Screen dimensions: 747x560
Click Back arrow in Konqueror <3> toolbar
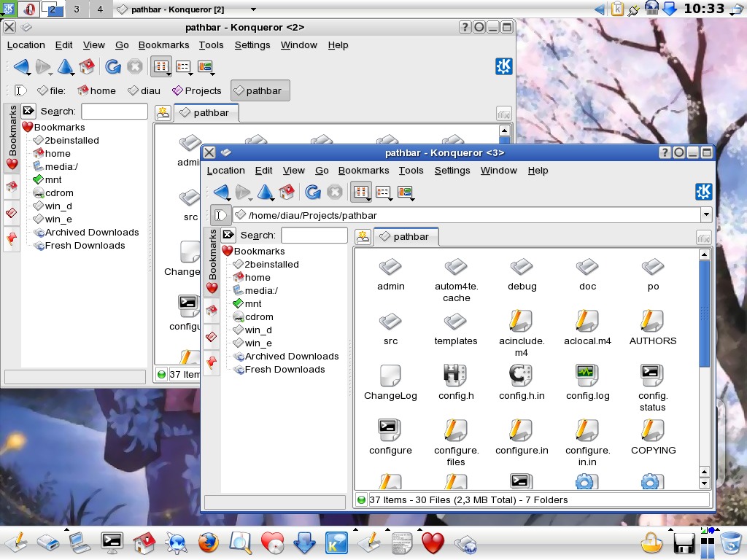(x=220, y=192)
